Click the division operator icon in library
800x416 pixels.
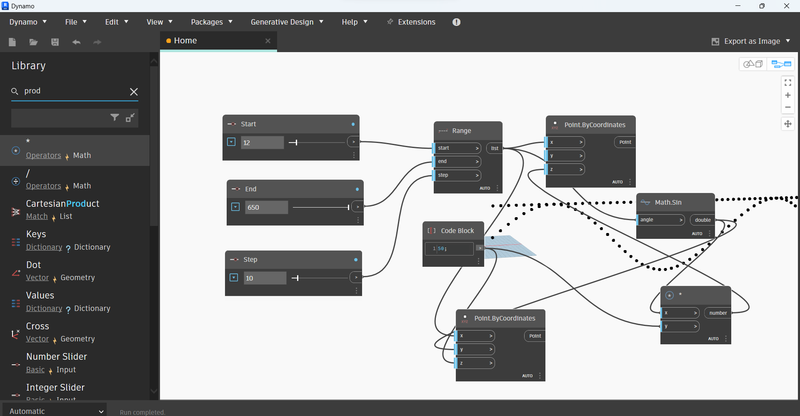point(16,181)
